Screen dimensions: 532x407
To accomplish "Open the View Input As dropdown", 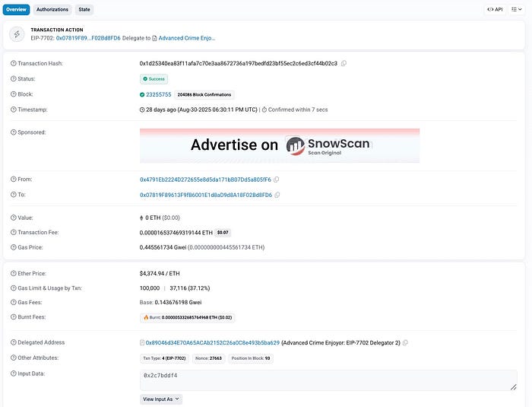I will point(161,399).
